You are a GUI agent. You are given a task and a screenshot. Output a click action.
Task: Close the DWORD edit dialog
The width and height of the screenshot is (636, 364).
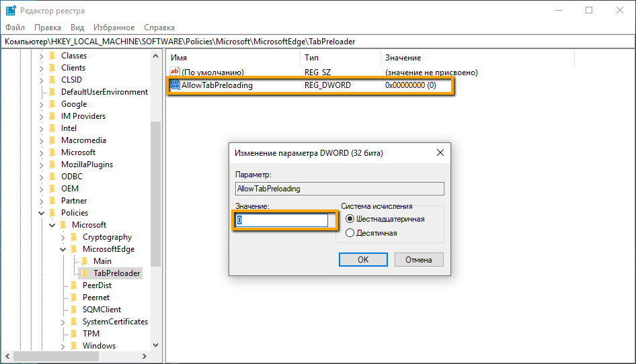tap(440, 153)
